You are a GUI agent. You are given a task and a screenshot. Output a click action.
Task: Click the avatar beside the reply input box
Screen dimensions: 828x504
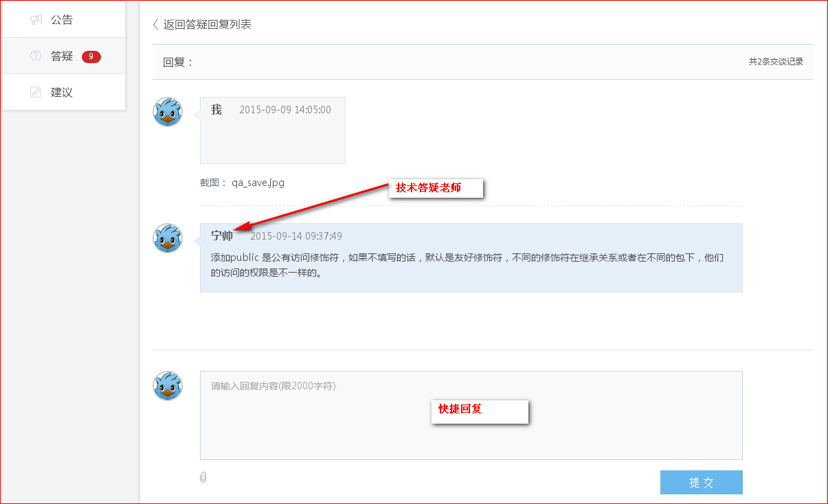(168, 386)
